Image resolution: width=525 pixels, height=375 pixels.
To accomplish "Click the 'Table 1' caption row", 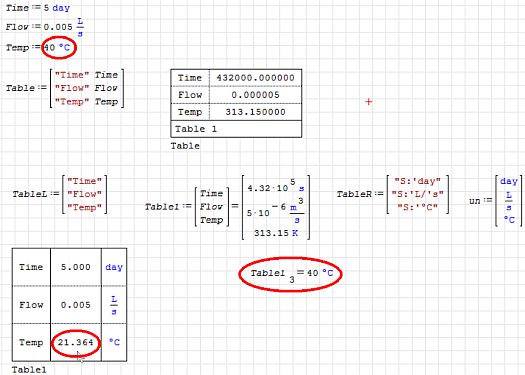I will 236,129.
